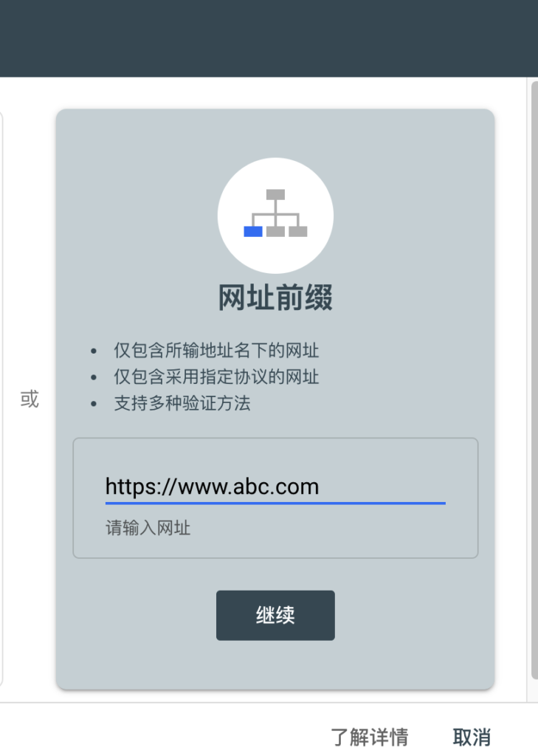Viewport: 538px width, 756px height.
Task: Click the top gray node of the hierarchy icon
Action: (275, 194)
